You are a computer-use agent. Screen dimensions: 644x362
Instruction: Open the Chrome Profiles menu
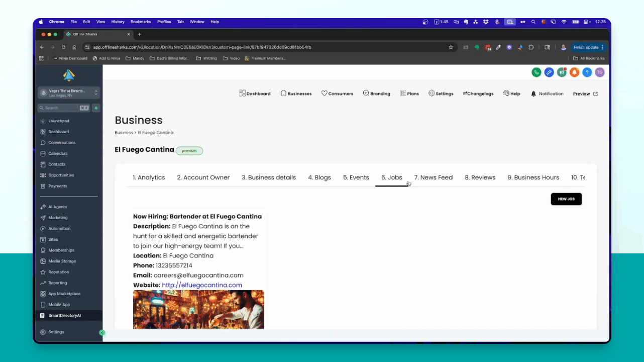click(x=164, y=22)
